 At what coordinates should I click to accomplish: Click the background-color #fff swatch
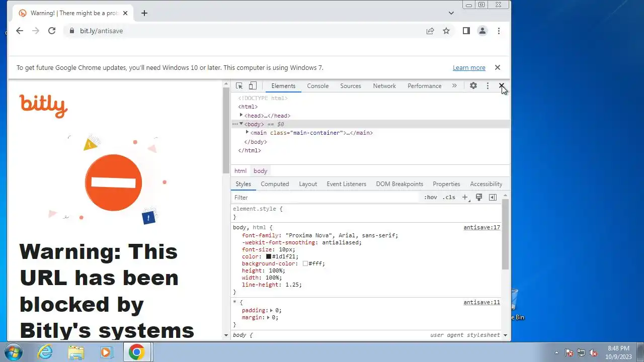[x=305, y=263]
